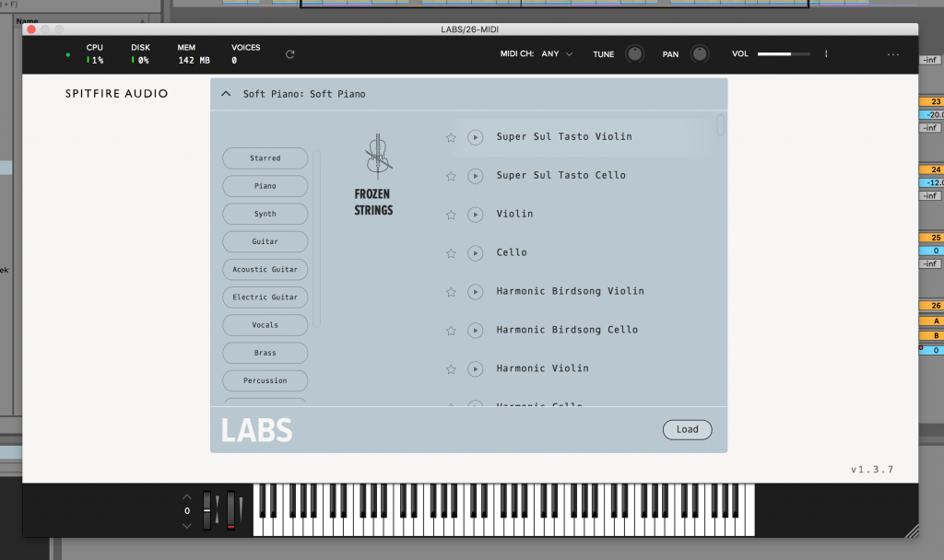Increase keyboard octave with up arrow

(x=186, y=496)
